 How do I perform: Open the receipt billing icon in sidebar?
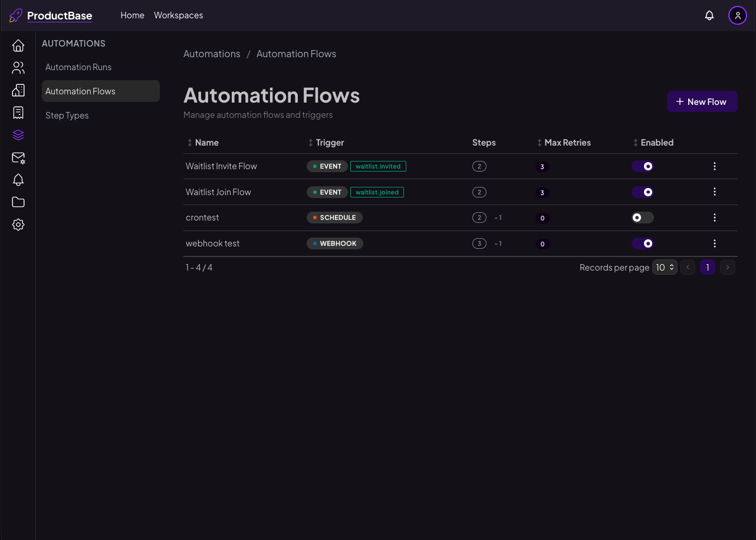(18, 113)
